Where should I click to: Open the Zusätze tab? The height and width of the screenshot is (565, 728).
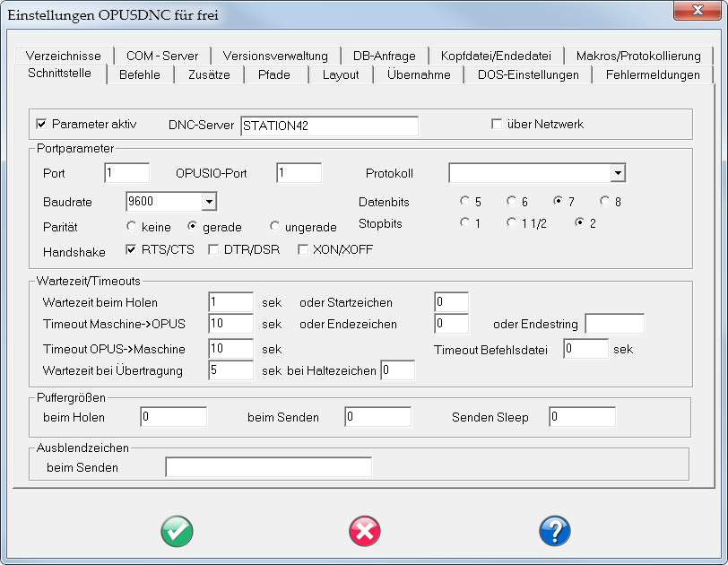coord(209,74)
